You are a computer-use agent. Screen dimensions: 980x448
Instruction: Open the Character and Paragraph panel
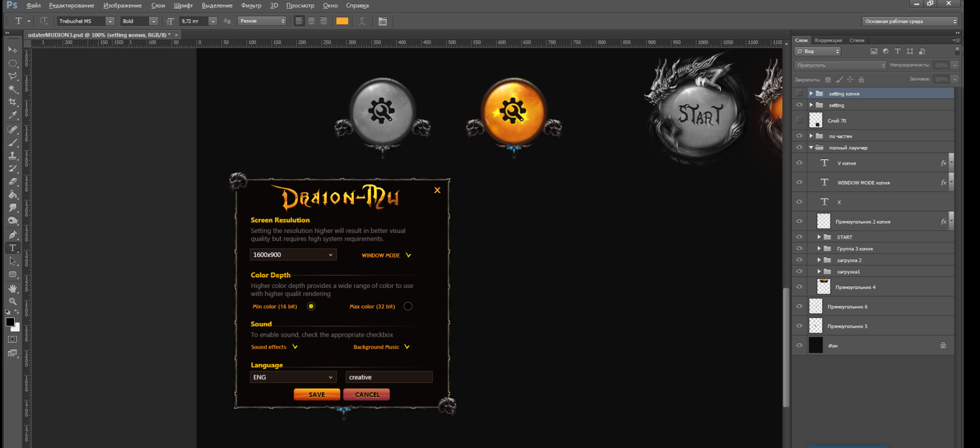[x=383, y=22]
